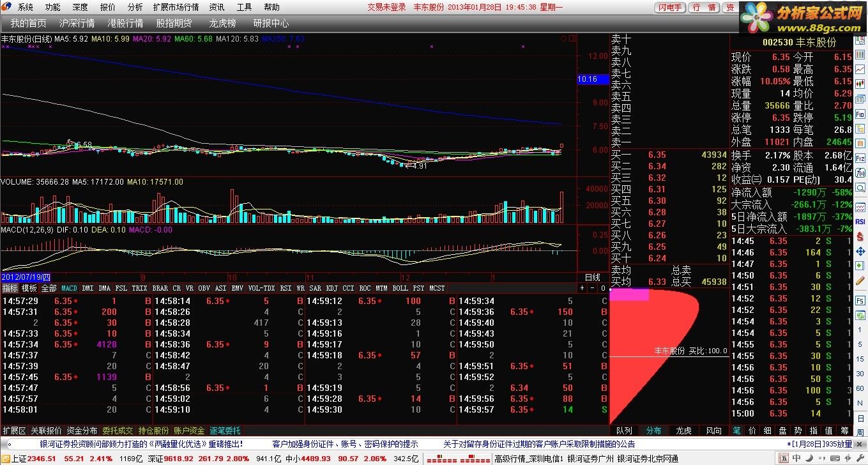Open the 系统 menu
Screen dimensions: 868x465
(x=25, y=7)
